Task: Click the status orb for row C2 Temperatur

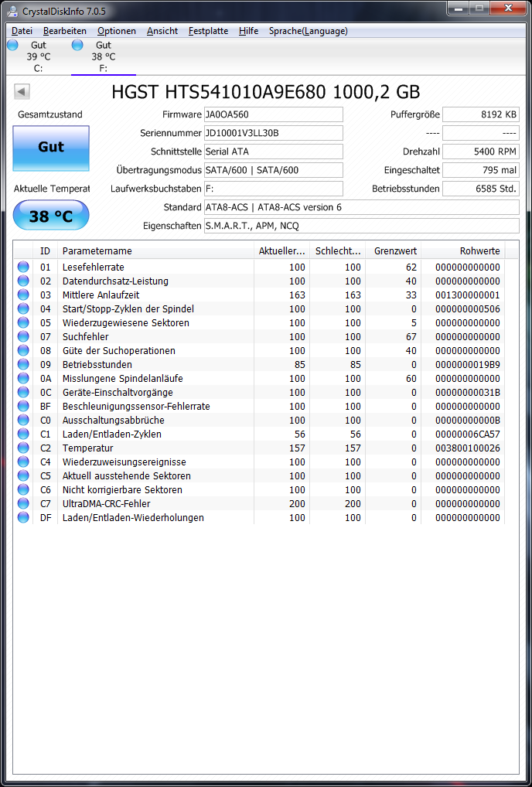Action: pyautogui.click(x=23, y=448)
